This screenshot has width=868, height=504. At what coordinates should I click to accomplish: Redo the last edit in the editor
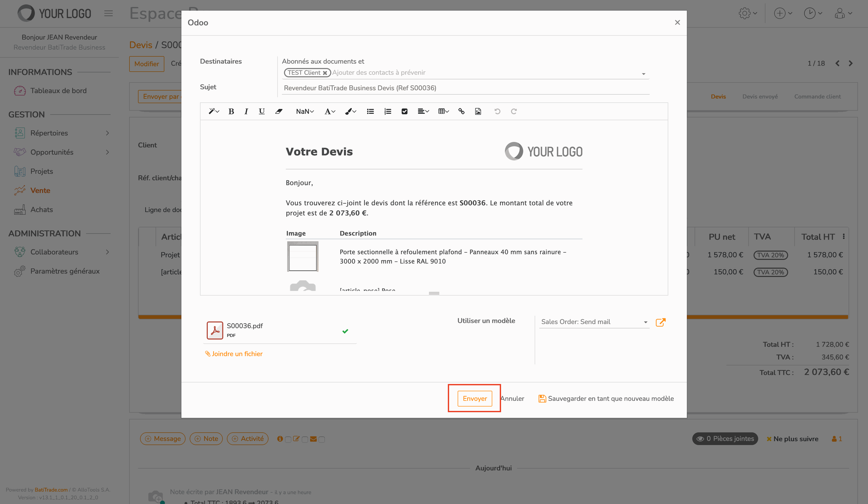(x=513, y=111)
